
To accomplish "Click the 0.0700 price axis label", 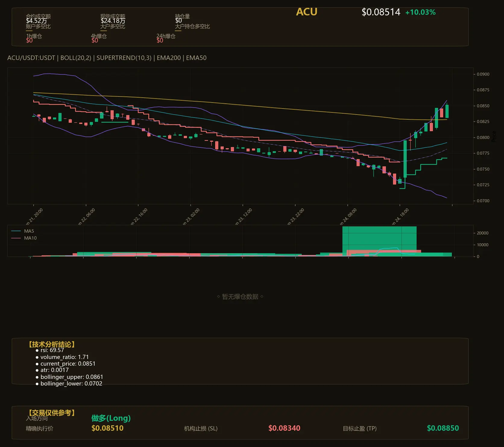I will (483, 201).
